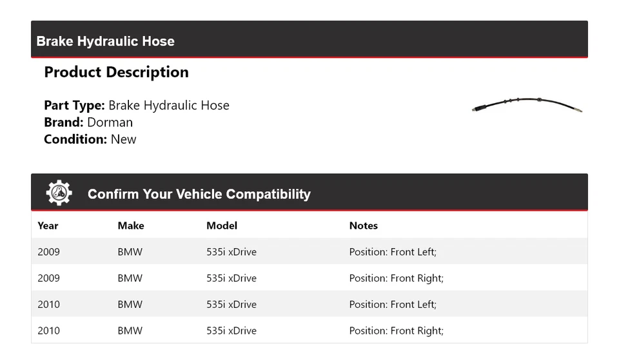Select the 2009 Front Left position note
The height and width of the screenshot is (364, 619).
[x=393, y=252]
